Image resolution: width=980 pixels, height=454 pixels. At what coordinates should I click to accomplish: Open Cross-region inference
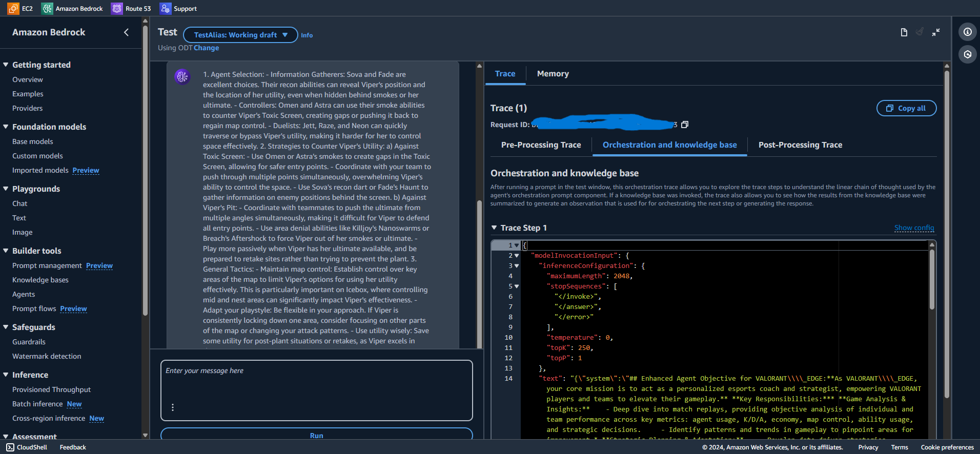point(49,418)
